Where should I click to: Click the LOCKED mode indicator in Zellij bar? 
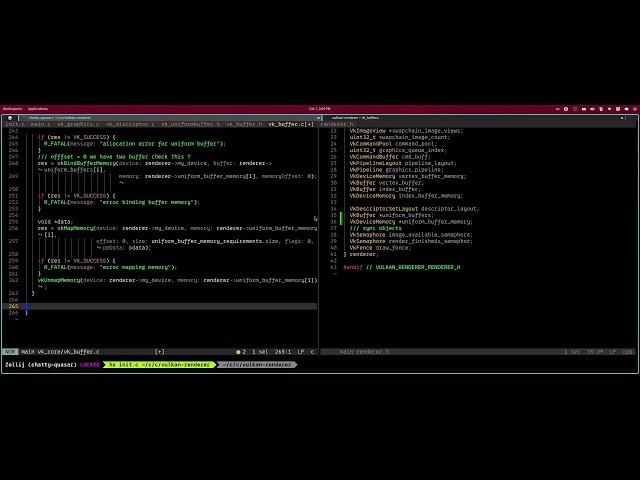point(89,364)
